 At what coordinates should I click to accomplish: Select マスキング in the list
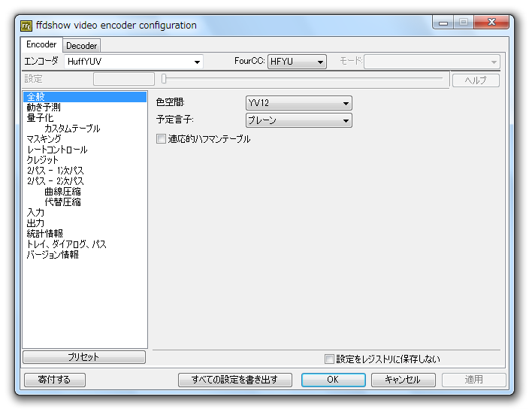click(x=44, y=139)
